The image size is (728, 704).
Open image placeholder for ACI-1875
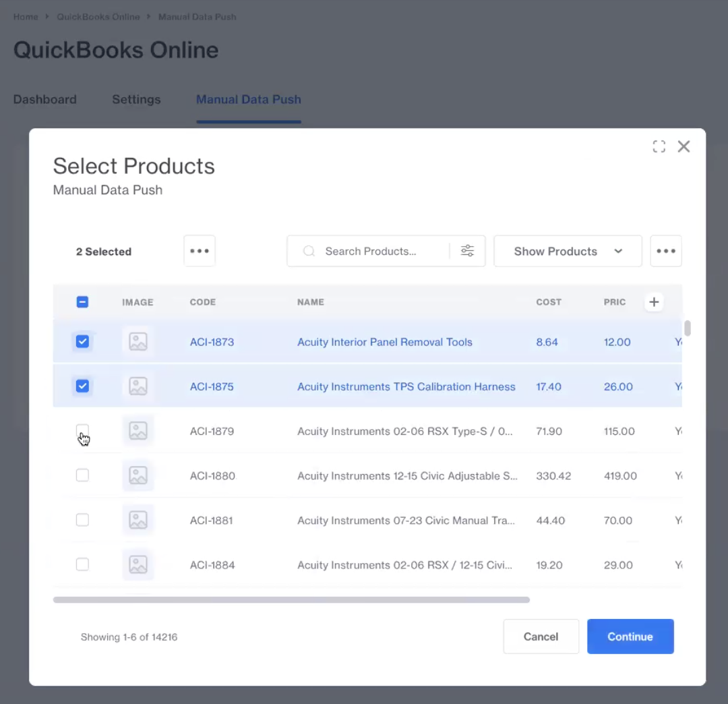[x=138, y=386]
